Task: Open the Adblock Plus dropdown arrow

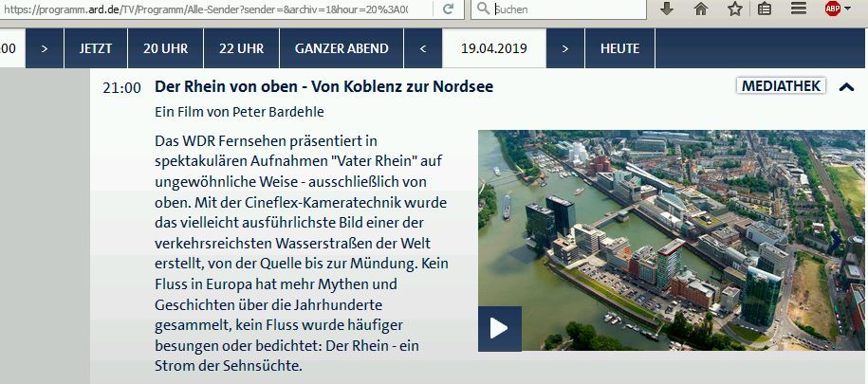Action: 848,9
